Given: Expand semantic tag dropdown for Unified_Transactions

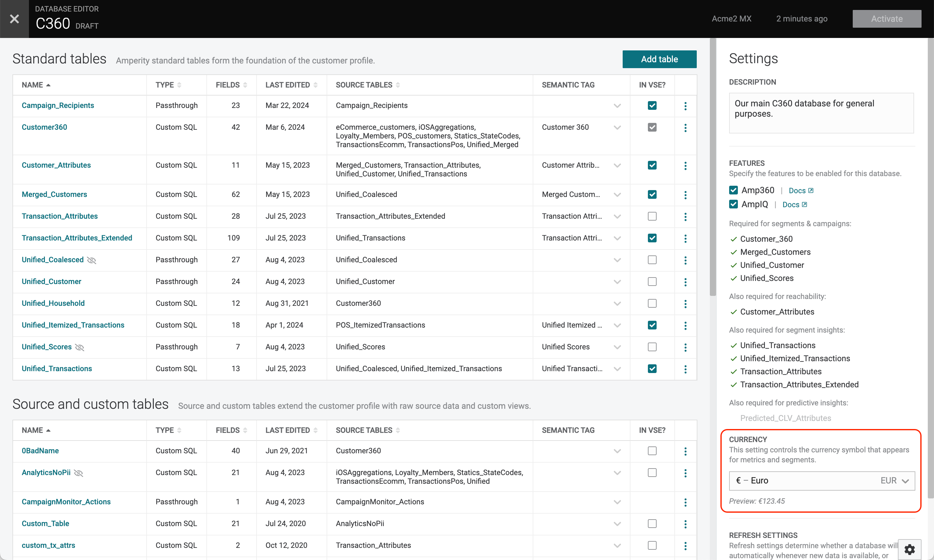Looking at the screenshot, I should (617, 369).
